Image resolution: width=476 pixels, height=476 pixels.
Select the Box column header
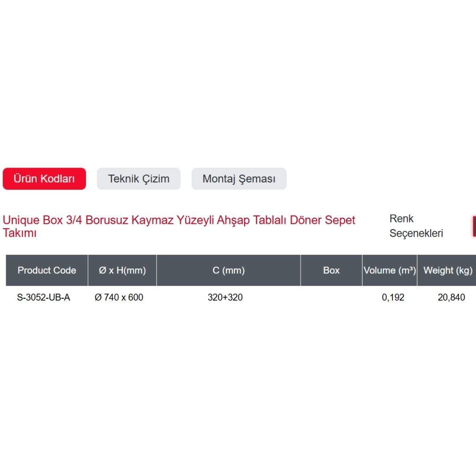pos(331,270)
